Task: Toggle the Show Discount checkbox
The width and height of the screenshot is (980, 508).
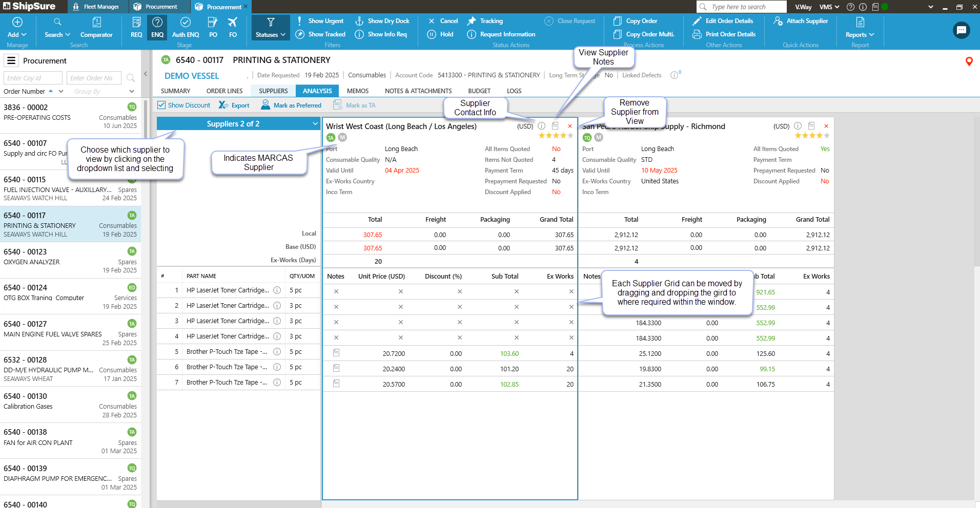Action: 161,105
